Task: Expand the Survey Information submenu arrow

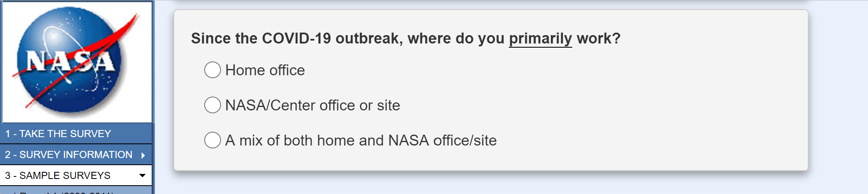Action: [x=143, y=155]
